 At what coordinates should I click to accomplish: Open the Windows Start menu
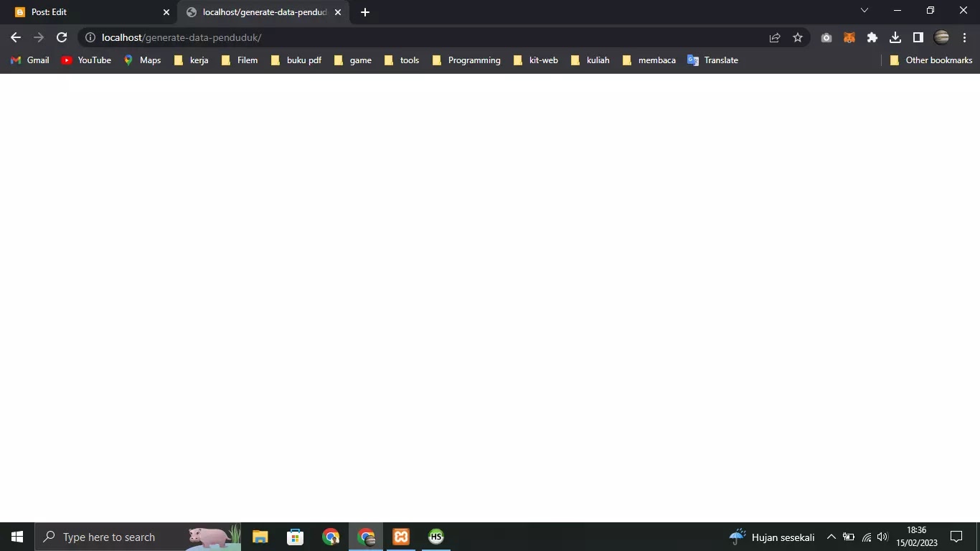(17, 537)
